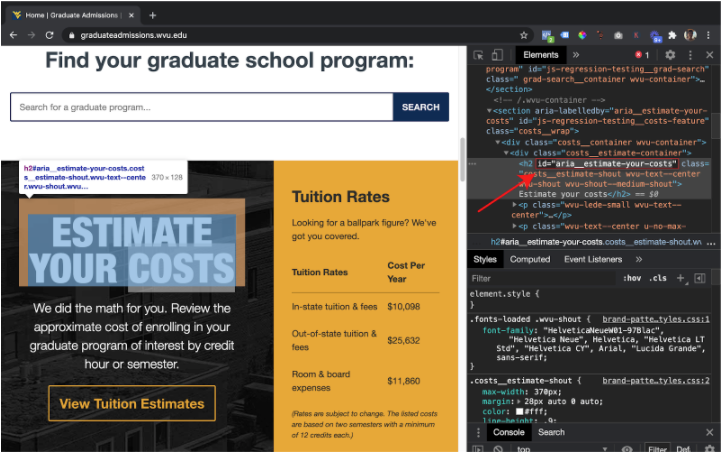Click the address bar URL
The width and height of the screenshot is (721, 453).
pos(133,35)
